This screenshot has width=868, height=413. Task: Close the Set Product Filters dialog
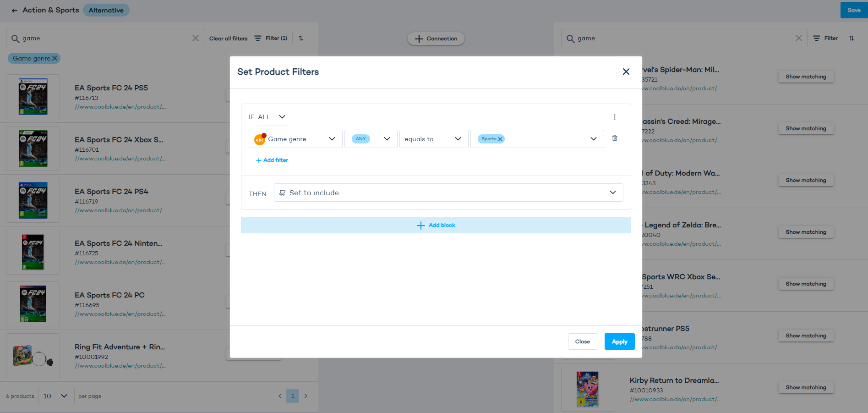[x=626, y=72]
